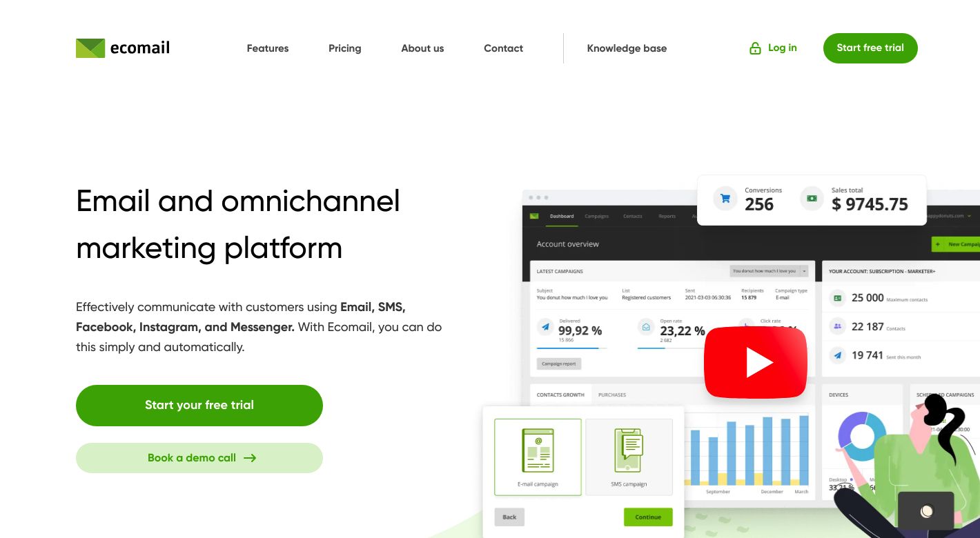Click the Sent this month plane icon
Viewport: 980px width, 538px height.
[837, 355]
